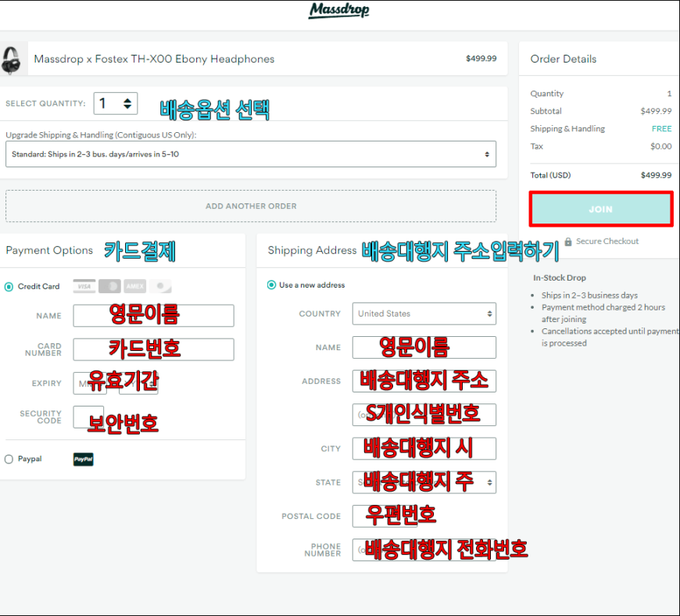
Task: Open the expiry month dropdown
Action: tap(90, 384)
